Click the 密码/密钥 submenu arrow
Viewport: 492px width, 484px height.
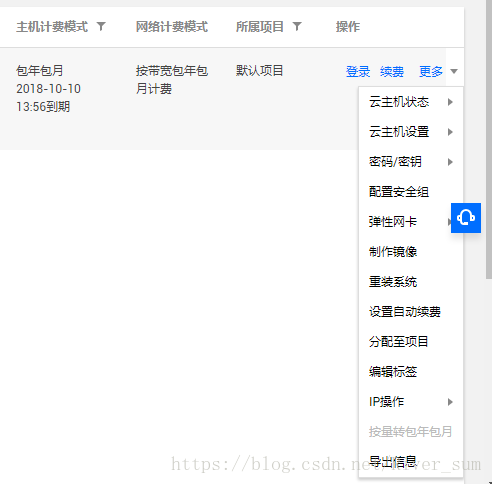pos(450,162)
